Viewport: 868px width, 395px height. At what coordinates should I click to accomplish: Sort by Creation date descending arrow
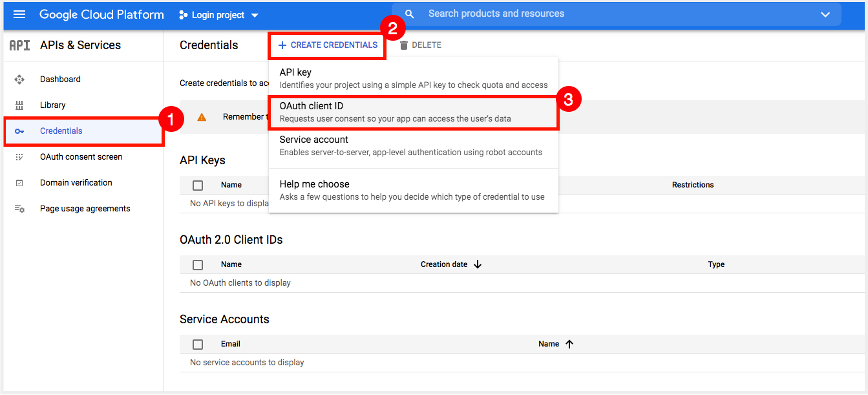[478, 264]
